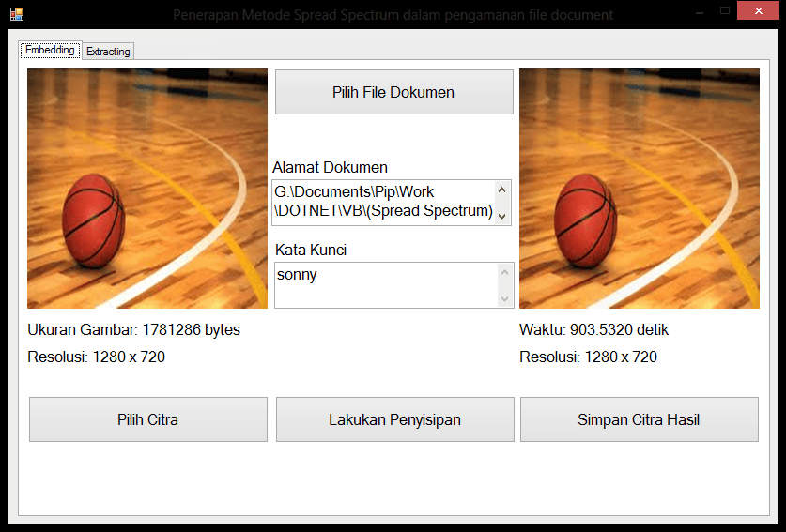Screen dimensions: 786x532
Task: Click the down arrow of Alamat Dokumen scrollbar
Action: tap(502, 216)
